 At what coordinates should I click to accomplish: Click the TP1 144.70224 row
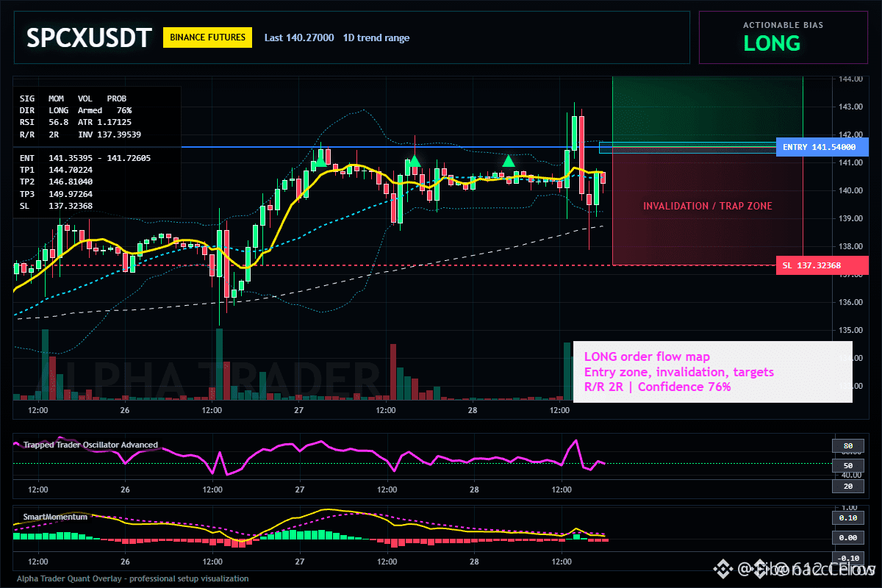point(56,170)
